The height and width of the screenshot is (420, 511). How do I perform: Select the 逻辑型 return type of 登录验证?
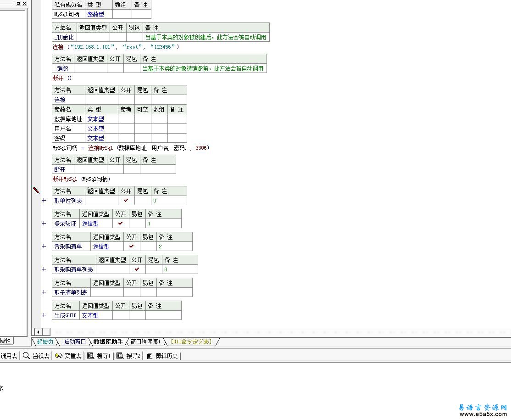point(96,224)
